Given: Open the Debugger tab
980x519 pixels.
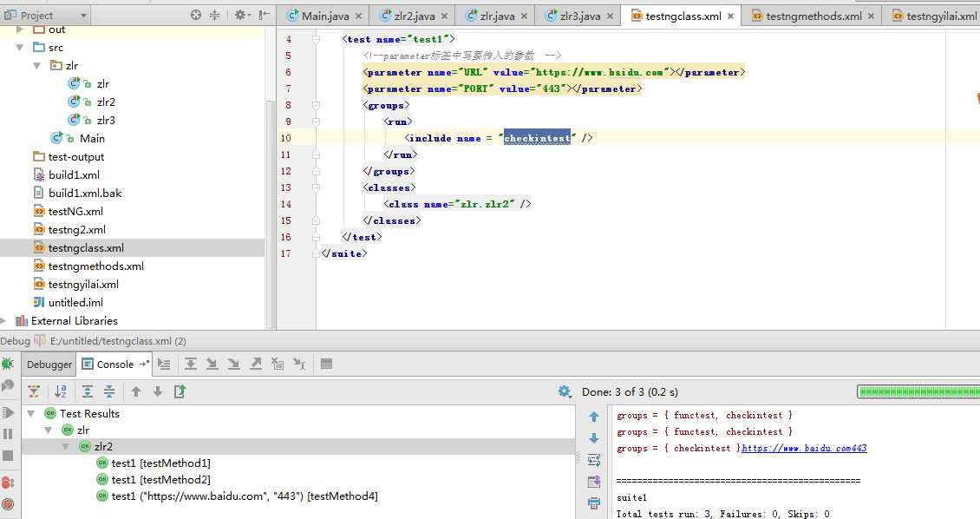Looking at the screenshot, I should coord(49,364).
